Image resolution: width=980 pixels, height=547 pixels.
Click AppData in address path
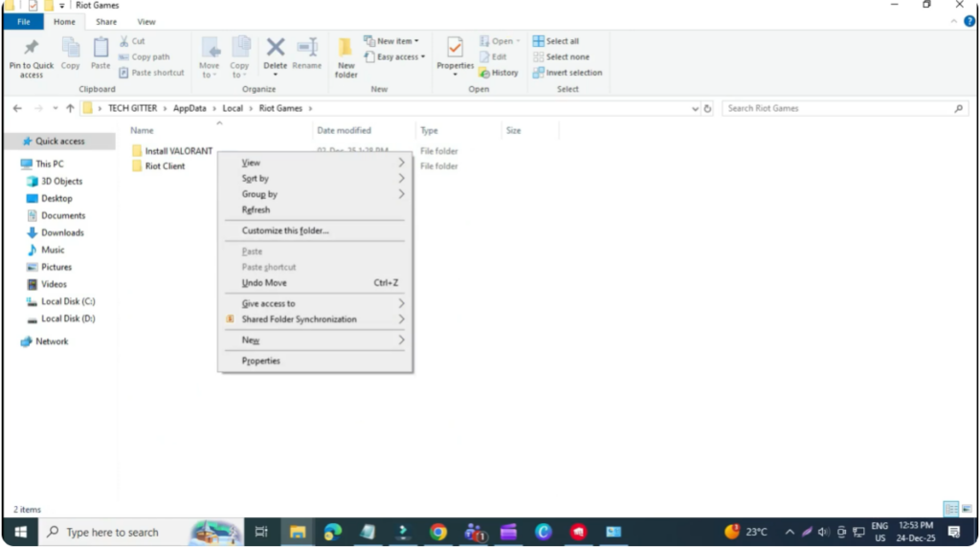pos(189,108)
